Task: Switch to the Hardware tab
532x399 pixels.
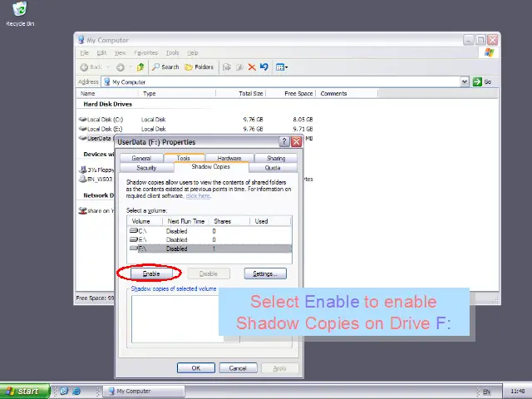Action: pos(229,158)
